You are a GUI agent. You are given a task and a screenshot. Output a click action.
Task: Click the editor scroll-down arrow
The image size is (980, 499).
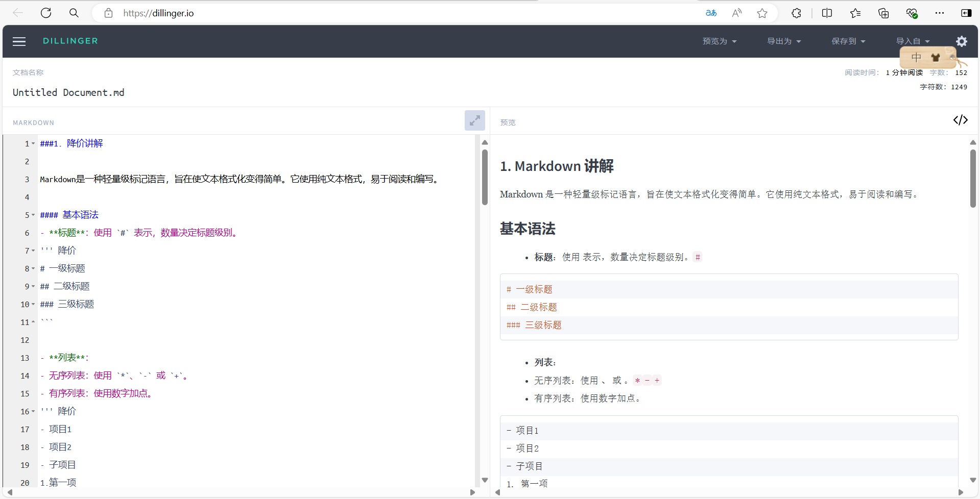coord(485,480)
